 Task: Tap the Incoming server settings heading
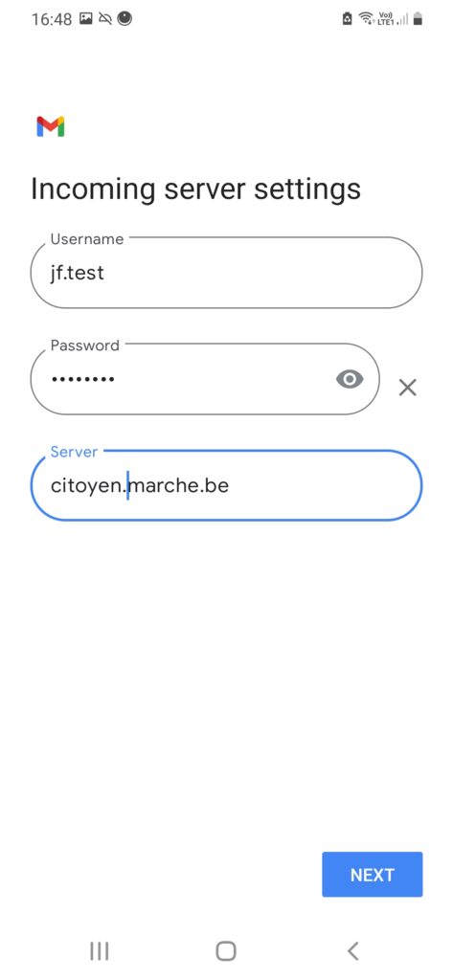[x=195, y=189]
